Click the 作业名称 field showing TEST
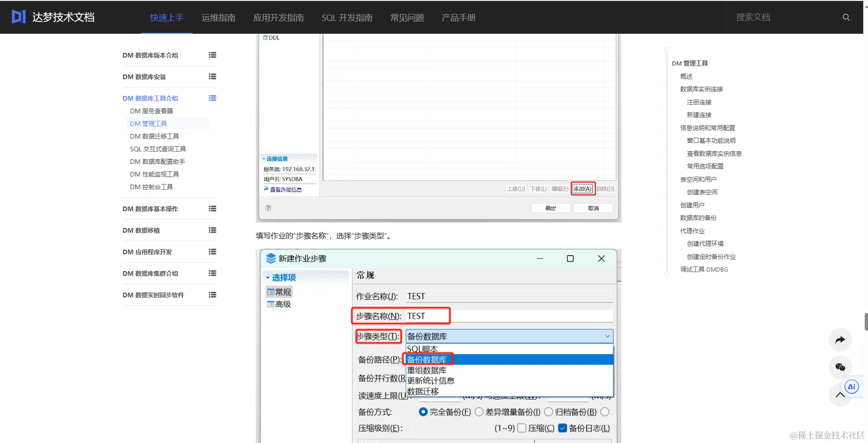The width and height of the screenshot is (868, 443). pos(509,296)
